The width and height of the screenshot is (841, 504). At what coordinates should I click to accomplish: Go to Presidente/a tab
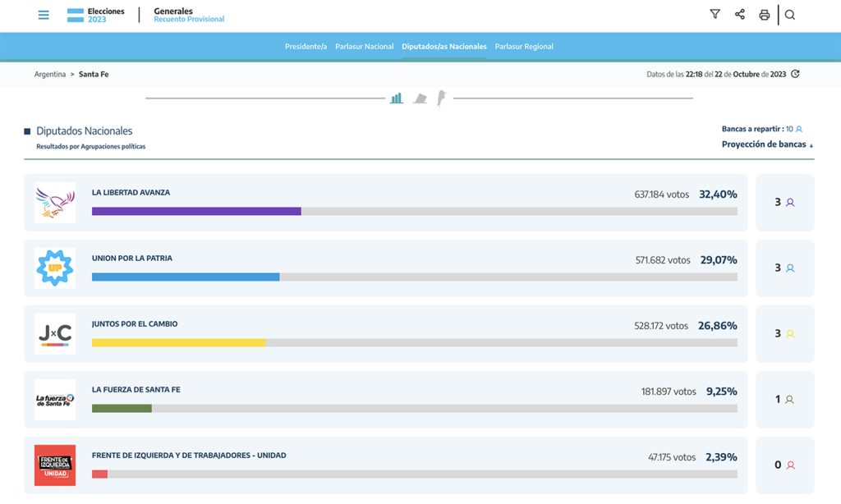(306, 47)
